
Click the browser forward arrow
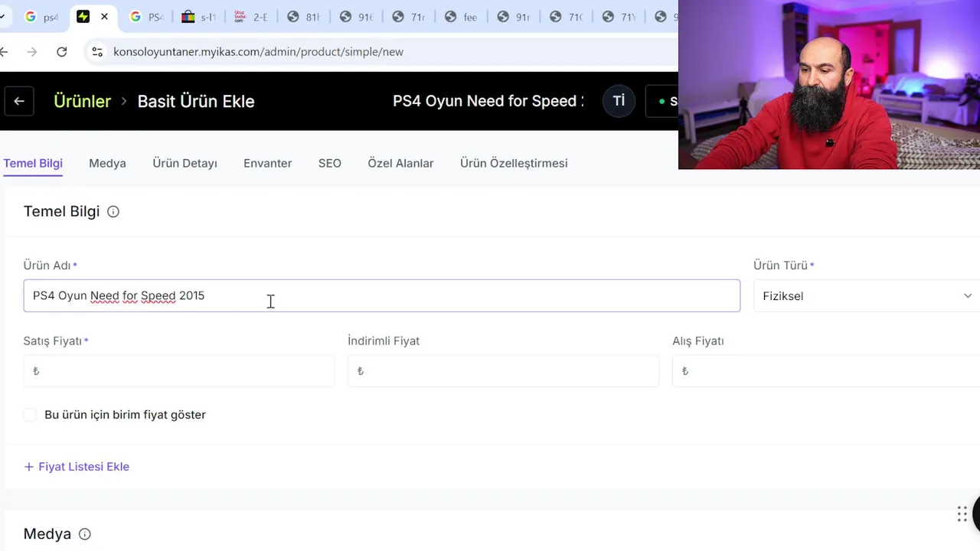[x=31, y=52]
